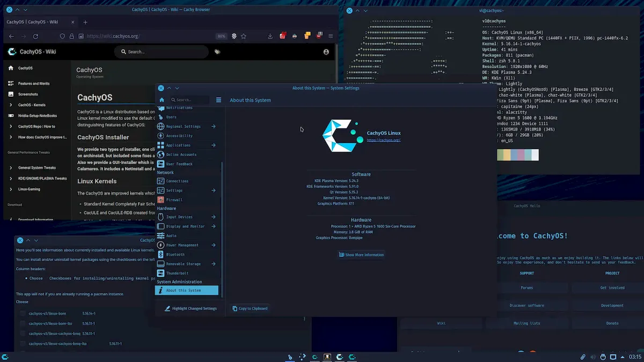Image resolution: width=644 pixels, height=362 pixels.
Task: Open a new browser tab
Action: 85,23
